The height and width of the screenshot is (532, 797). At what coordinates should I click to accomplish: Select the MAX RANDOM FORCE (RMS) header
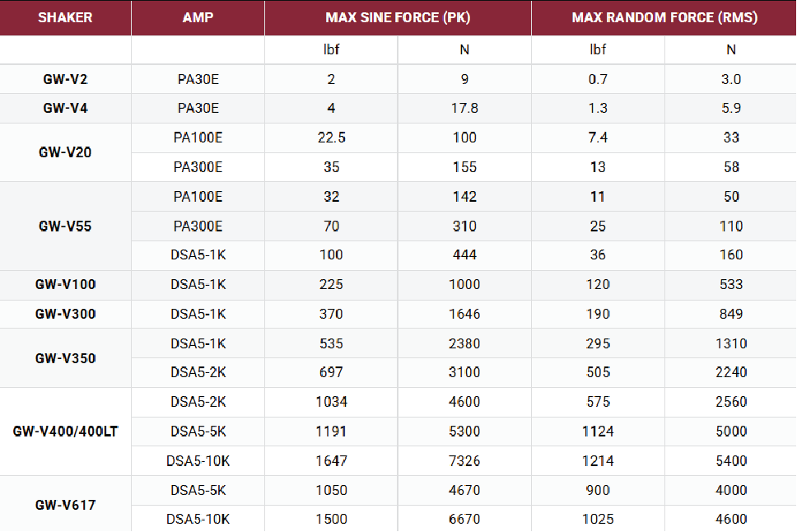pyautogui.click(x=664, y=17)
